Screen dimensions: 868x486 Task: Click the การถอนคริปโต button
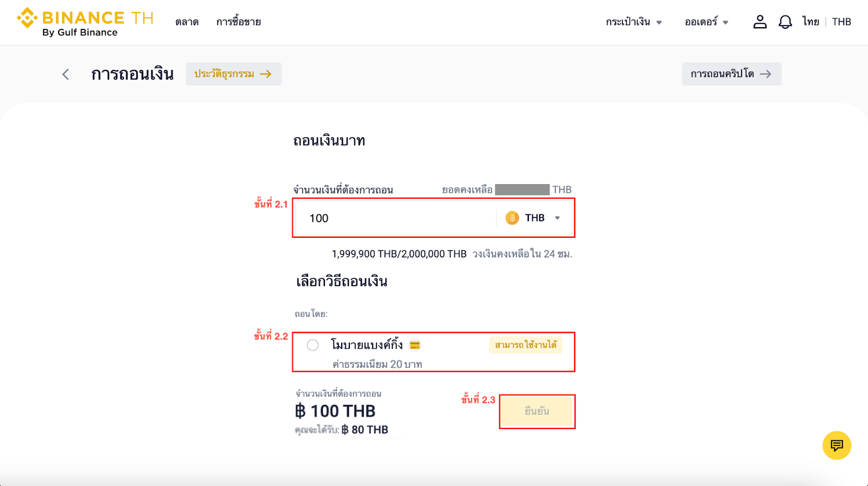[x=731, y=74]
